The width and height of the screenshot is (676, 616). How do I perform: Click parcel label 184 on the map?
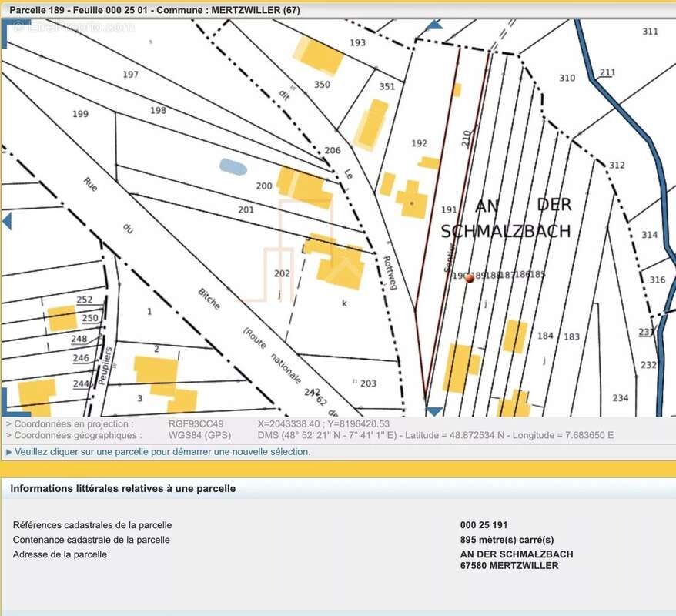pyautogui.click(x=545, y=336)
